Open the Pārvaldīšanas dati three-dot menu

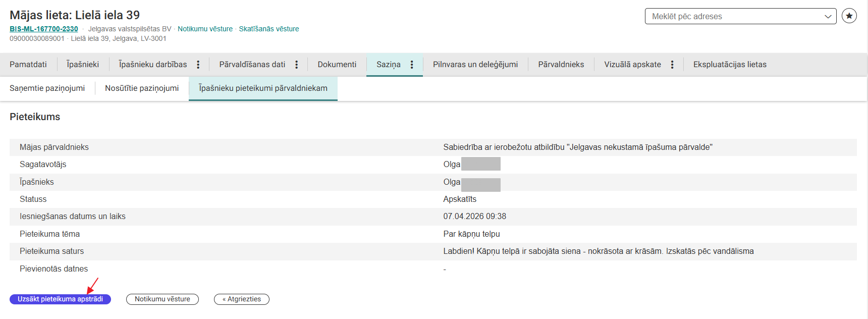(x=297, y=65)
